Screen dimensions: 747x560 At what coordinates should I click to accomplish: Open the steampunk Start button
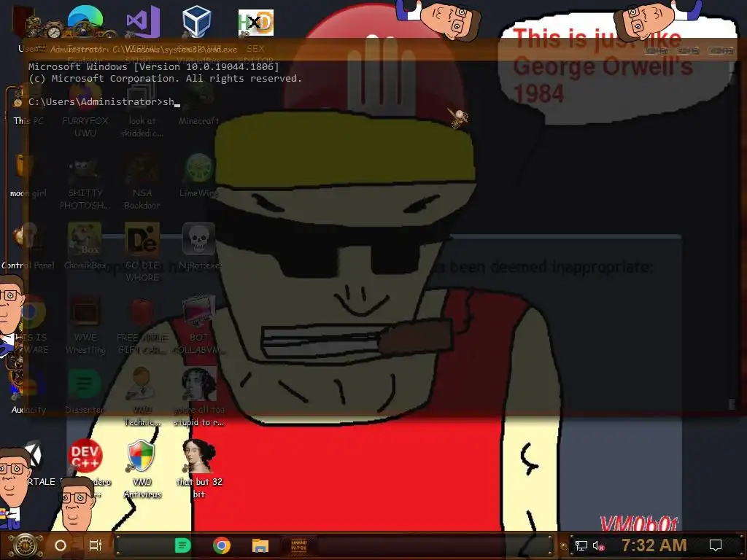(x=26, y=545)
